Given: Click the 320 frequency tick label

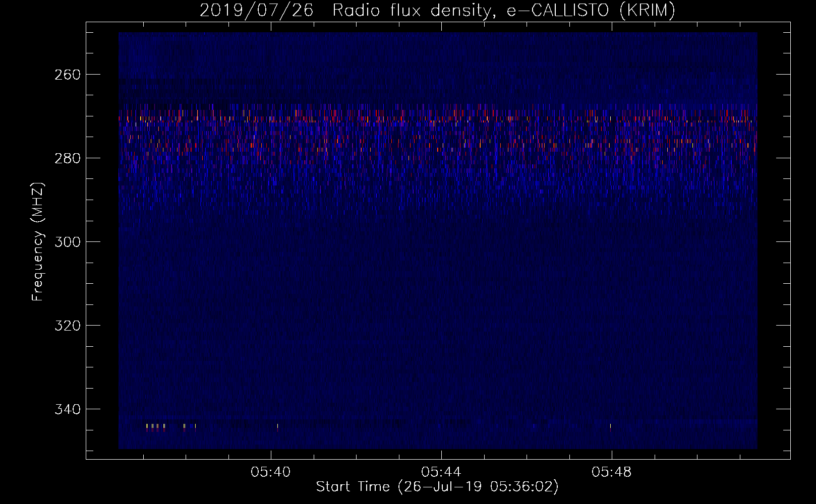Looking at the screenshot, I should coord(67,326).
